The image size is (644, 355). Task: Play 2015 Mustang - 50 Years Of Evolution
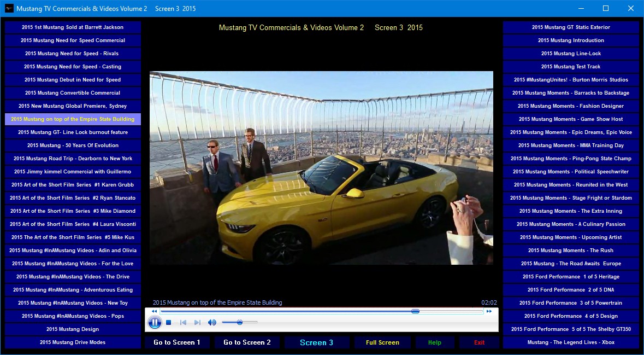click(73, 146)
